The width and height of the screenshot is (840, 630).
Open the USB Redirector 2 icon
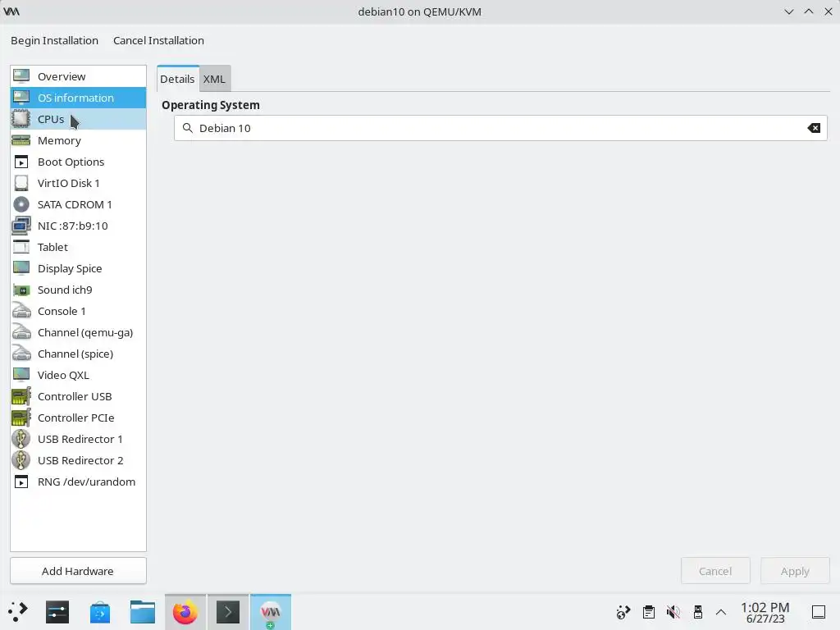[21, 460]
